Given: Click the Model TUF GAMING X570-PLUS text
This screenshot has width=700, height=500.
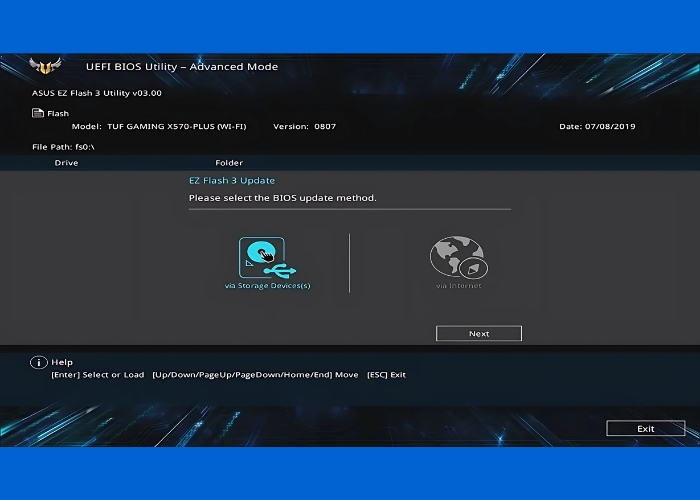Looking at the screenshot, I should point(158,127).
